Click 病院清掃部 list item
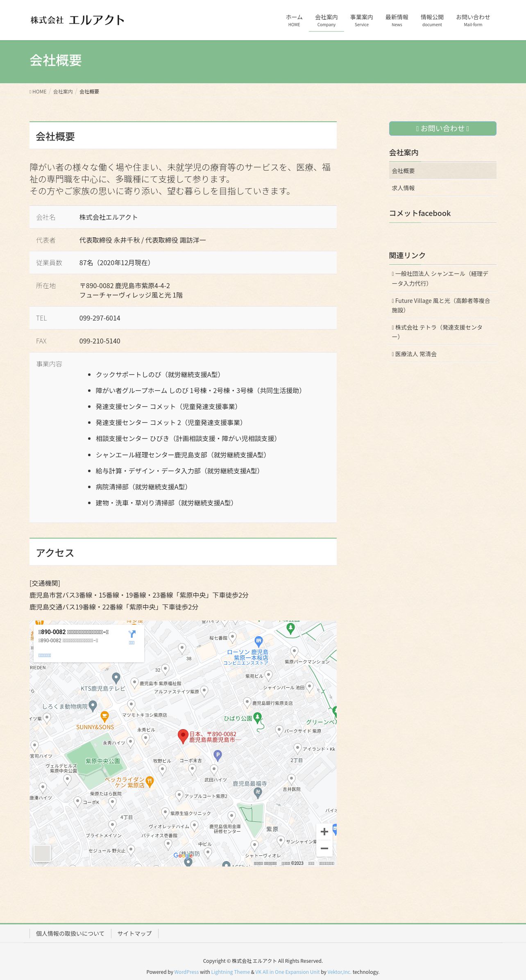The height and width of the screenshot is (980, 526). (143, 487)
